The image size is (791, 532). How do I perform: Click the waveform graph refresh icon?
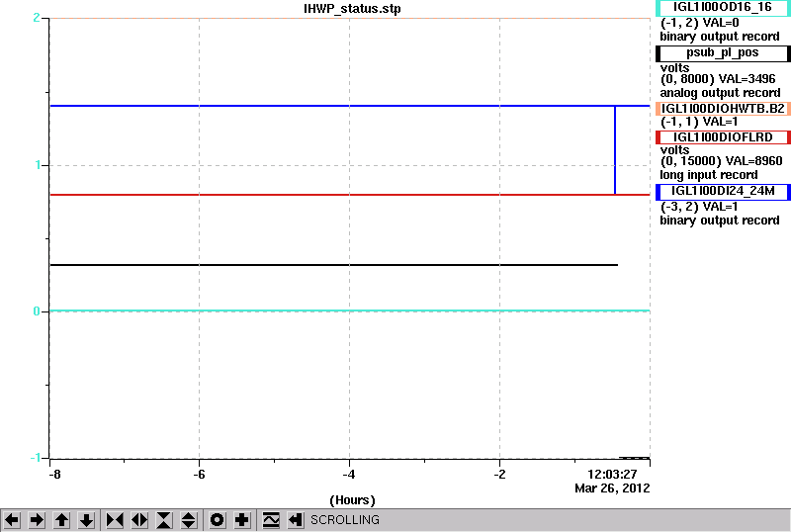pyautogui.click(x=271, y=520)
